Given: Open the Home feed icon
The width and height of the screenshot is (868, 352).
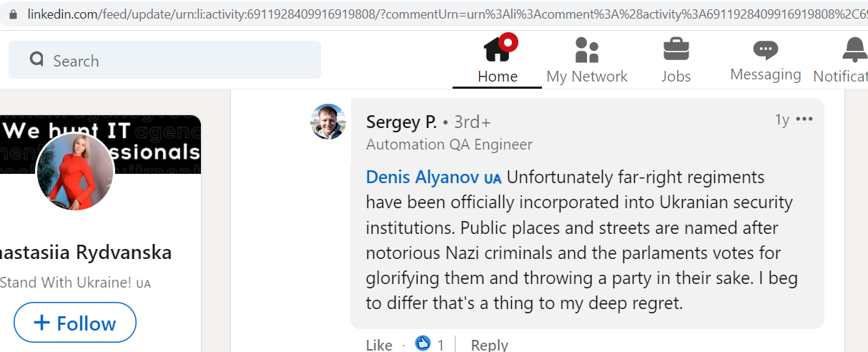Looking at the screenshot, I should (498, 49).
